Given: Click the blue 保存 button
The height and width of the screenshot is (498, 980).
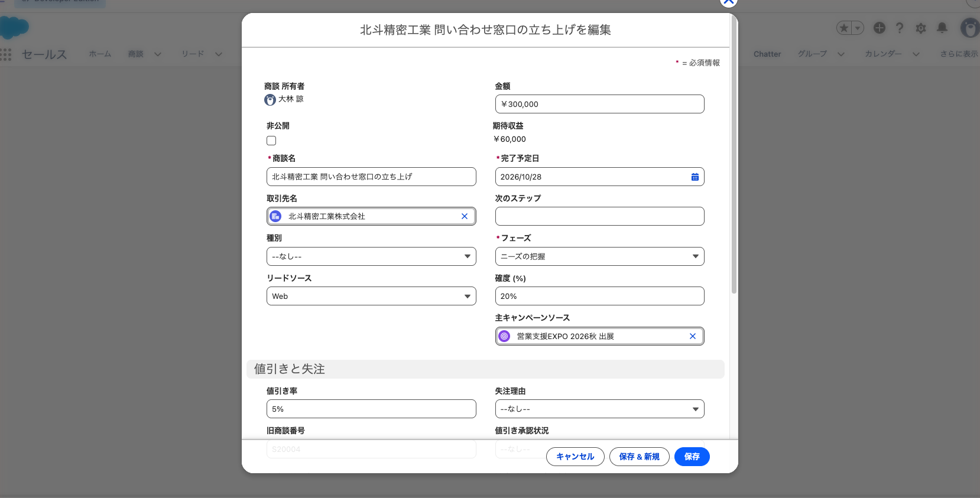Looking at the screenshot, I should pyautogui.click(x=692, y=457).
